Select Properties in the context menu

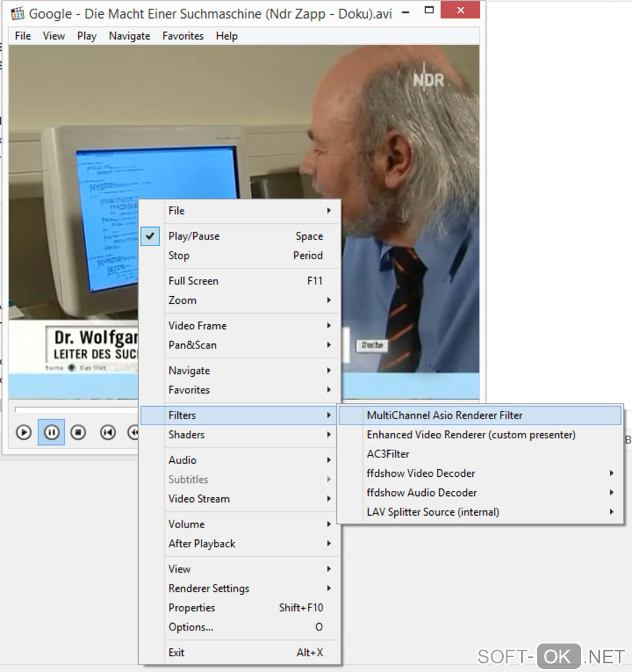click(x=240, y=608)
